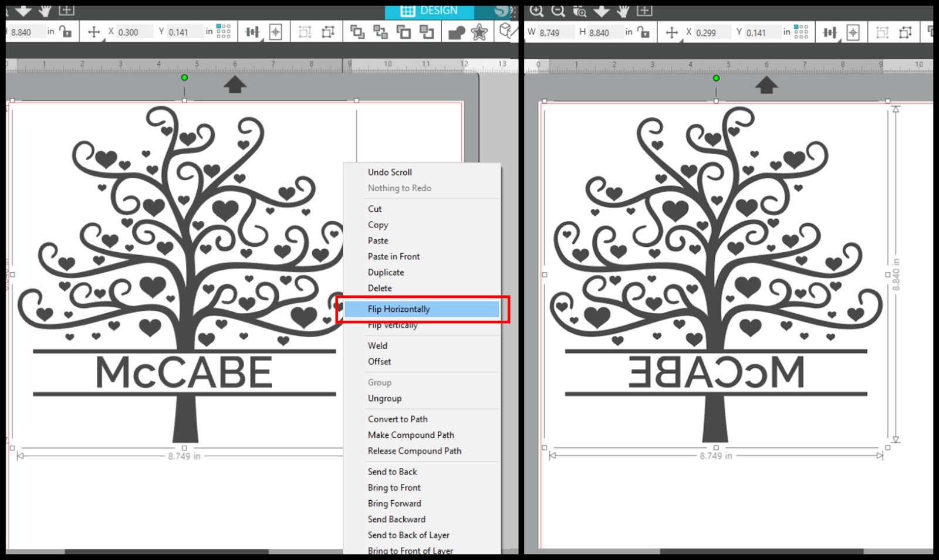The height and width of the screenshot is (560, 939).
Task: Toggle aspect ratio lock in left window
Action: pyautogui.click(x=66, y=32)
